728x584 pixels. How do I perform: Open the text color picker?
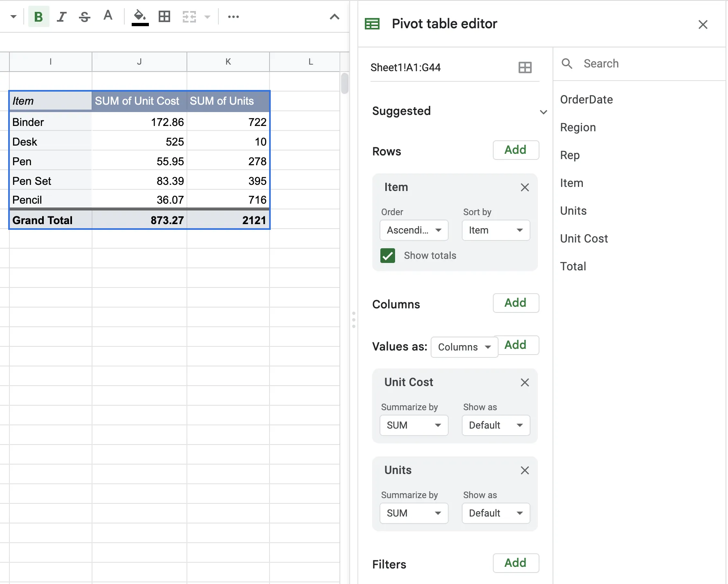pos(108,16)
